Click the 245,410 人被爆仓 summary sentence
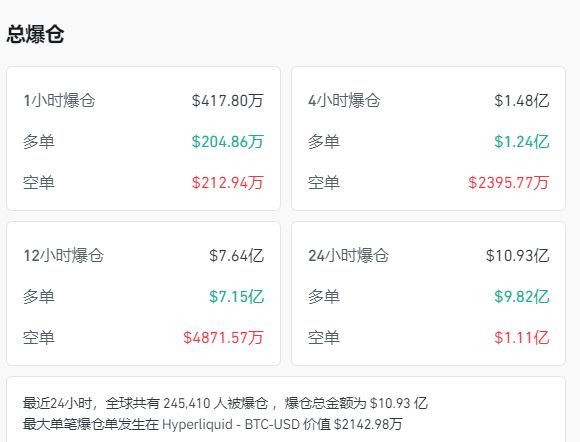Viewport: 580px width, 442px height. 225,403
